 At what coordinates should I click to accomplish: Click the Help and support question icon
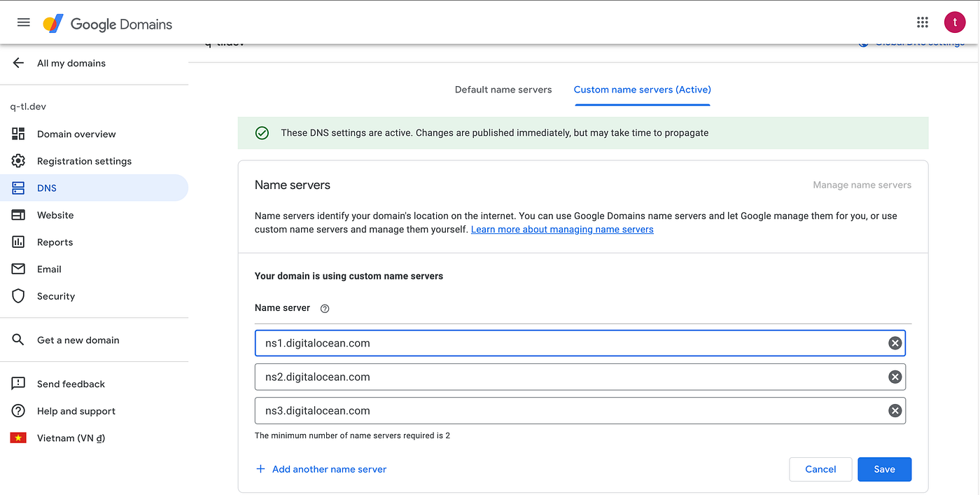19,411
